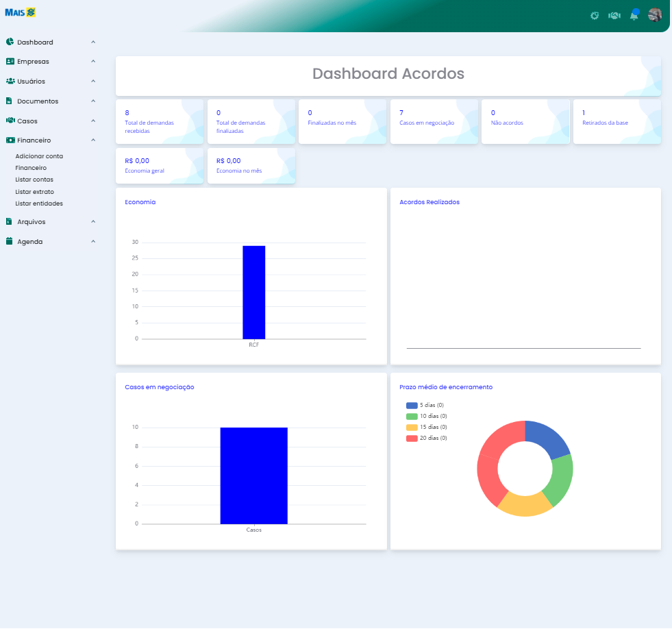Viewport: 672px width, 629px height.
Task: Select the Dashboard pie chart icon
Action: (x=9, y=42)
